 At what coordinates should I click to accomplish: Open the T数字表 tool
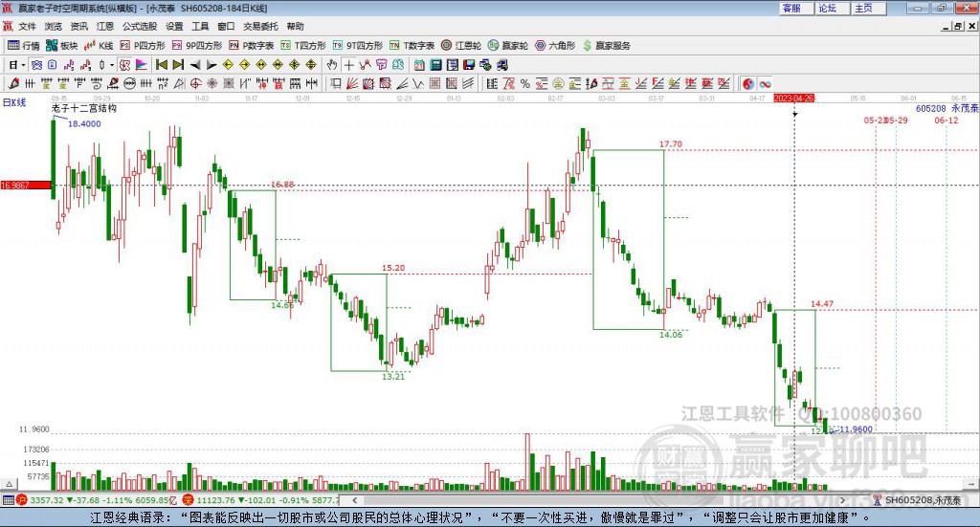tap(412, 46)
